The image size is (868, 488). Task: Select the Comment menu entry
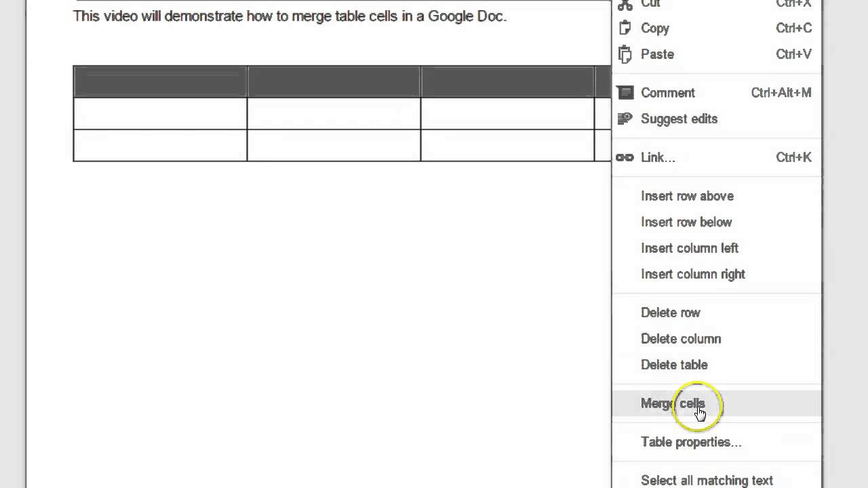(717, 93)
